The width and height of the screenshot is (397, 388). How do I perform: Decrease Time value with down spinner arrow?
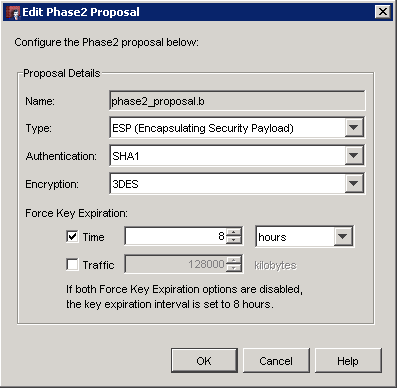(x=234, y=240)
